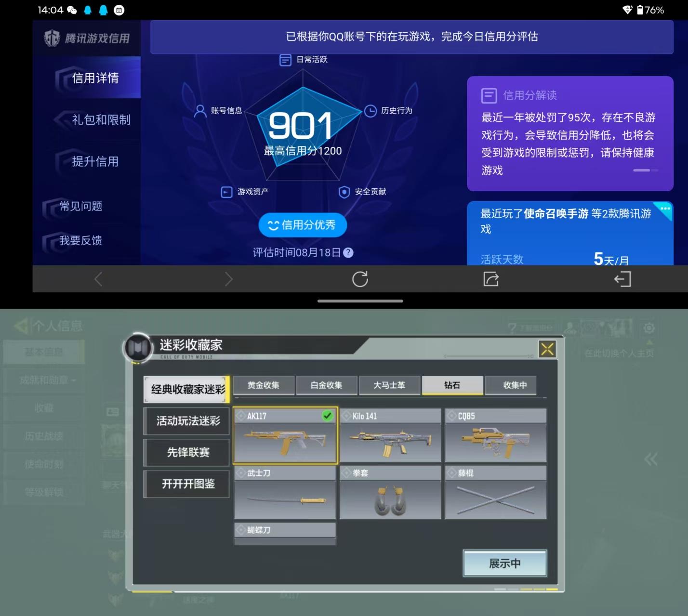Reload the credit page
This screenshot has width=688, height=616.
pyautogui.click(x=360, y=279)
